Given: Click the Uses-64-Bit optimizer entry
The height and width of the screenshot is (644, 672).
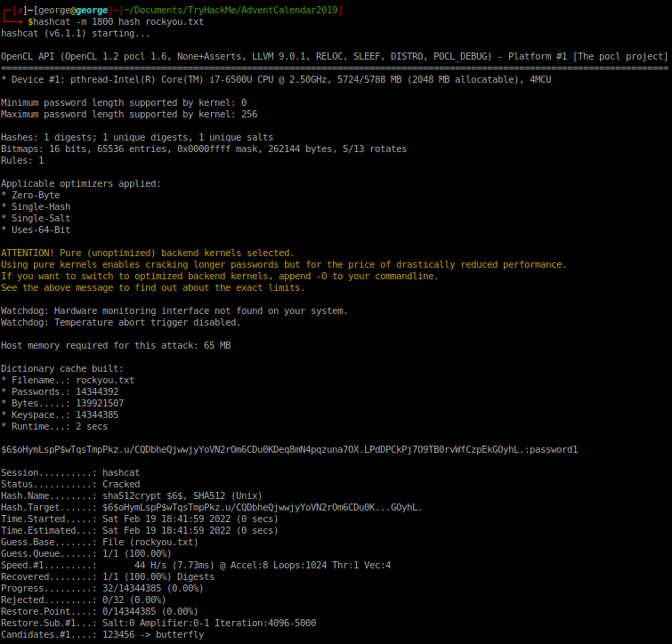Looking at the screenshot, I should pos(36,229).
